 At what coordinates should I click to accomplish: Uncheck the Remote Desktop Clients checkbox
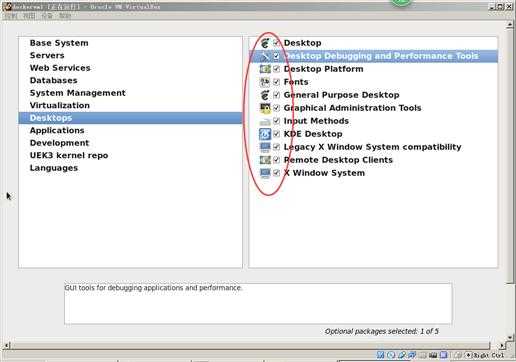click(276, 160)
